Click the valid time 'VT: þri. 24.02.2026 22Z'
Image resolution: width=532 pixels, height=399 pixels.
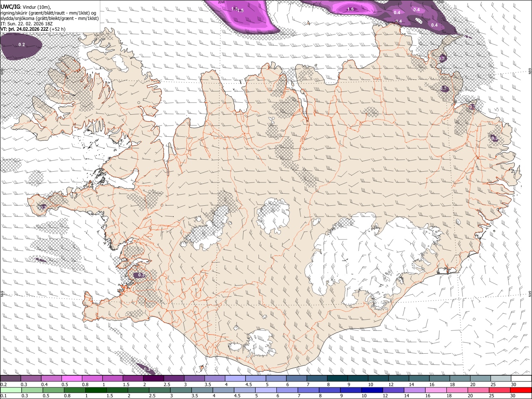25,29
